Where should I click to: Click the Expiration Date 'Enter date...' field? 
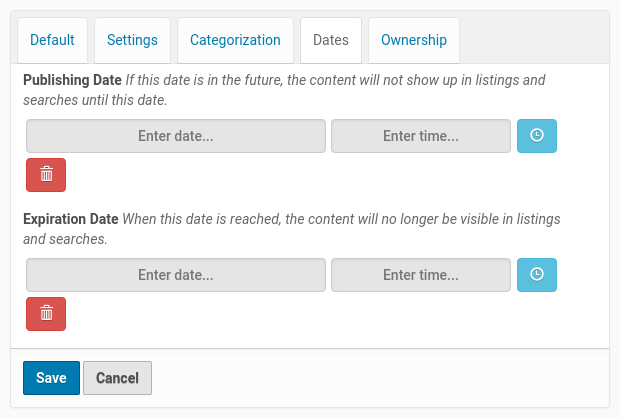click(176, 275)
